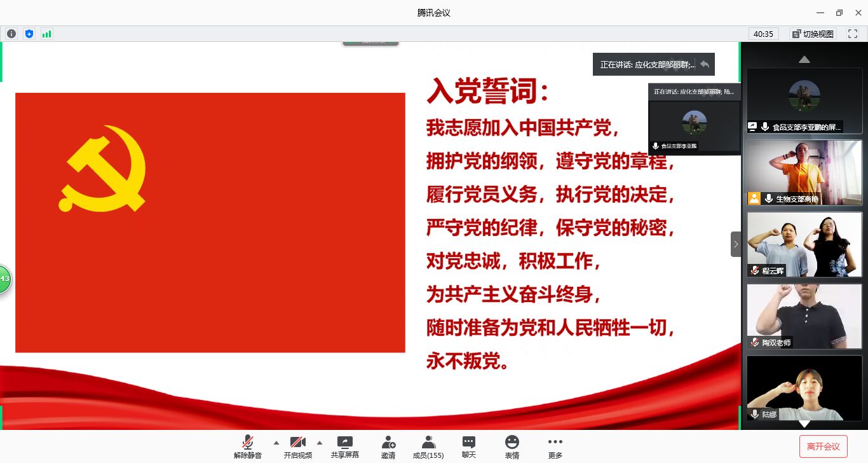
Task: Click the blue security shield icon
Action: [x=29, y=34]
